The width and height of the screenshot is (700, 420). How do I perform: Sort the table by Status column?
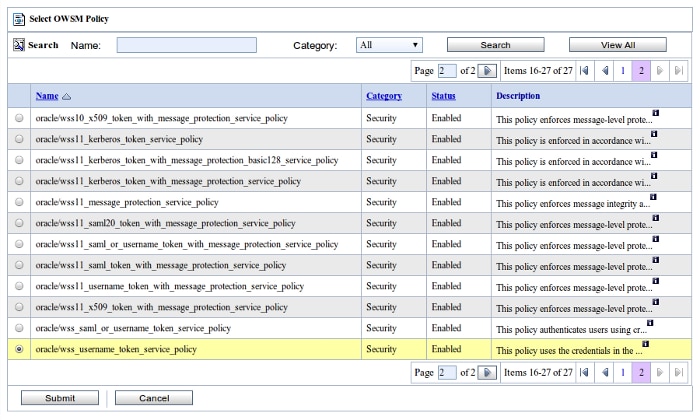(x=443, y=96)
